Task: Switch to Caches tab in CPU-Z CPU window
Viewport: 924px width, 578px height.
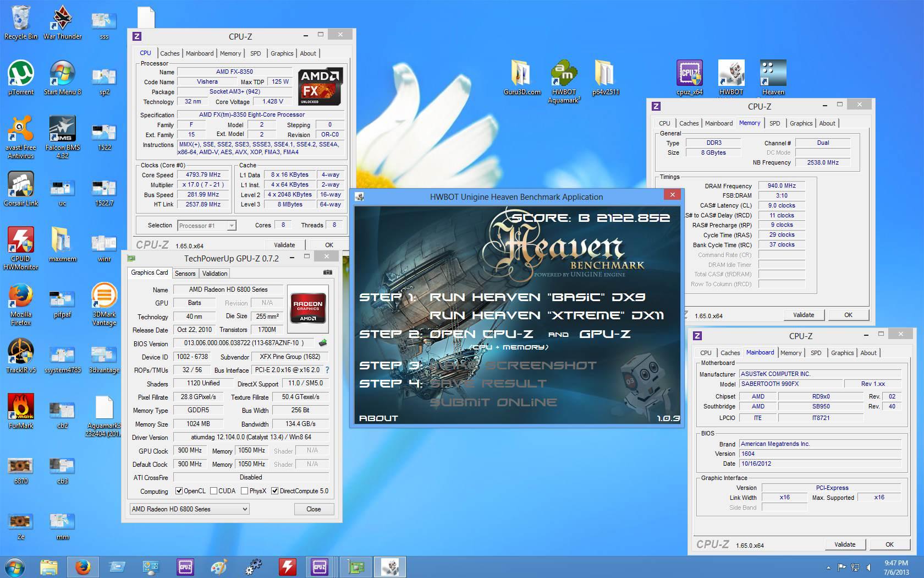Action: pos(169,53)
